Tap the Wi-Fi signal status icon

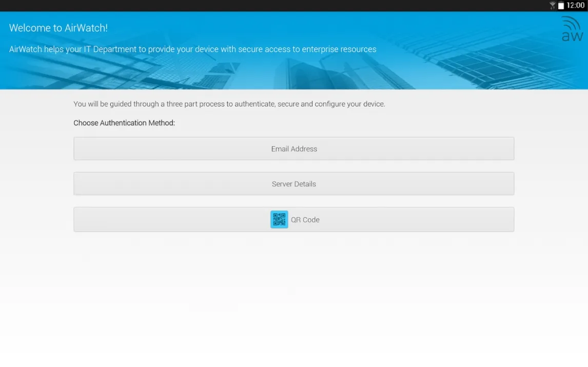point(553,6)
